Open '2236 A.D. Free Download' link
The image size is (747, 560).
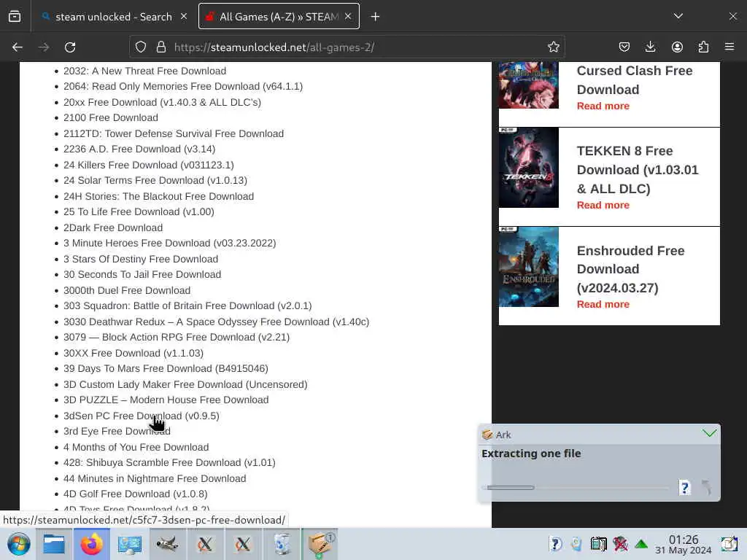[x=139, y=149]
